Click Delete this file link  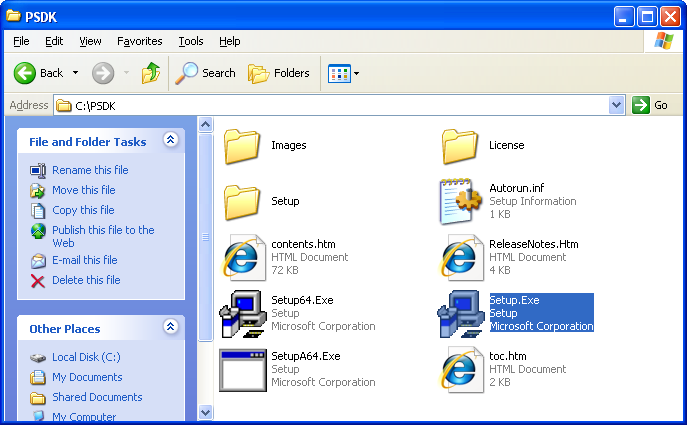click(x=86, y=280)
